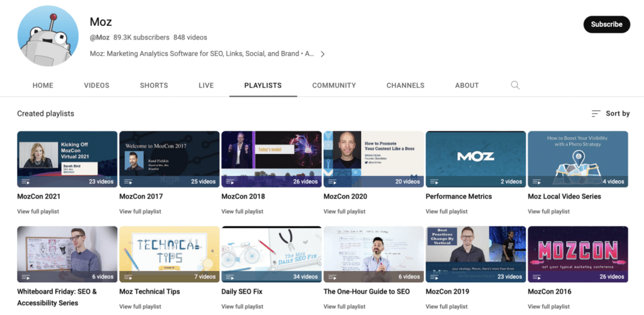Open the ABOUT tab

(467, 86)
